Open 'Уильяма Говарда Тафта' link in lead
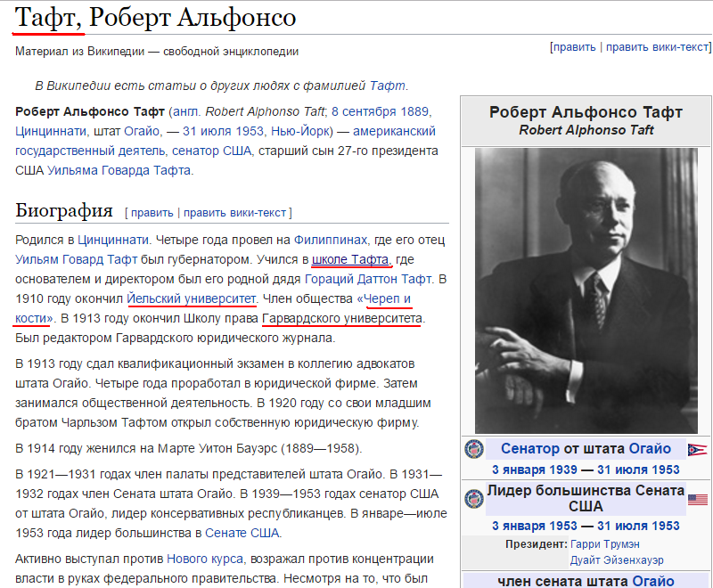The height and width of the screenshot is (588, 713). coord(119,170)
